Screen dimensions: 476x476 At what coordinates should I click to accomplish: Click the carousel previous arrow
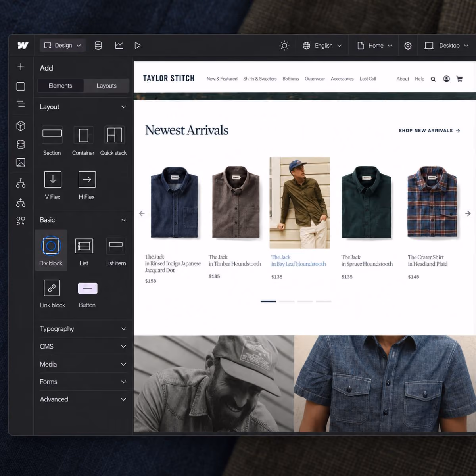tap(142, 213)
